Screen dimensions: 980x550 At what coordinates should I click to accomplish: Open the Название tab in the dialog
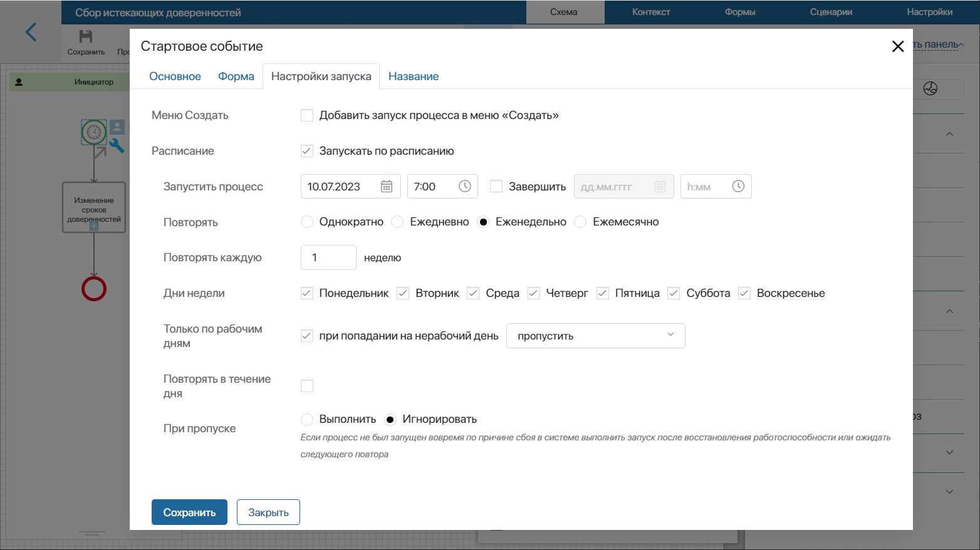(414, 76)
